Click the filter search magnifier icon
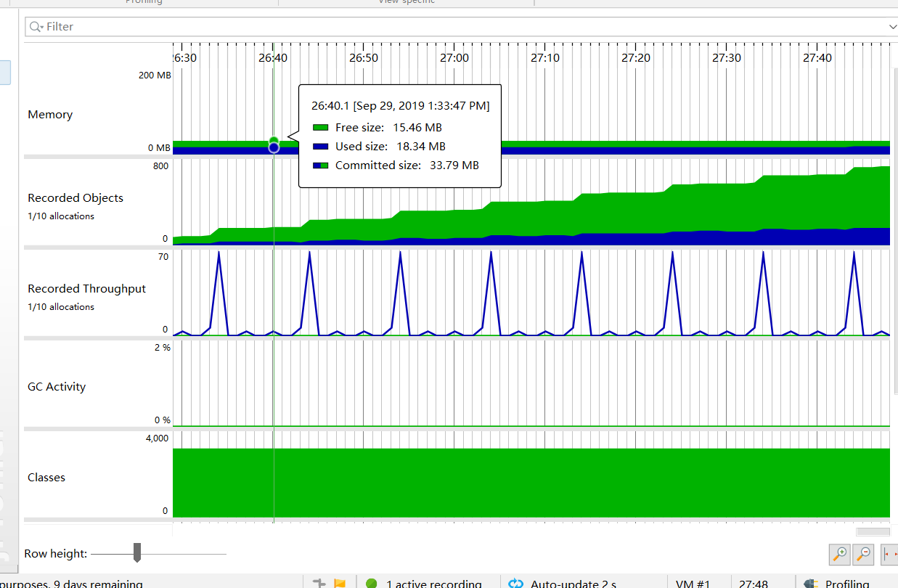Image resolution: width=898 pixels, height=588 pixels. point(36,27)
